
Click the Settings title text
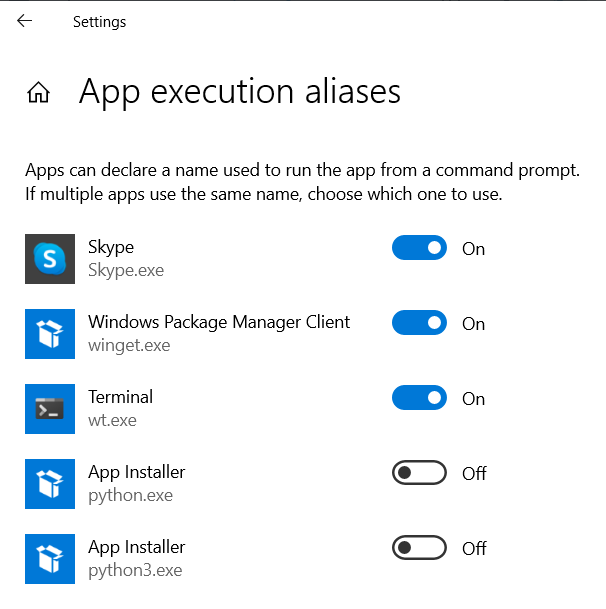[99, 22]
